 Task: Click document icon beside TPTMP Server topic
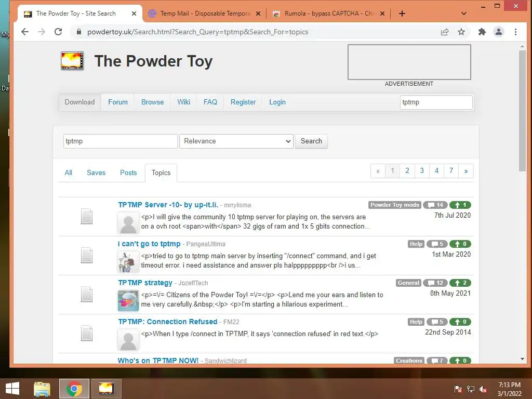coord(87,217)
